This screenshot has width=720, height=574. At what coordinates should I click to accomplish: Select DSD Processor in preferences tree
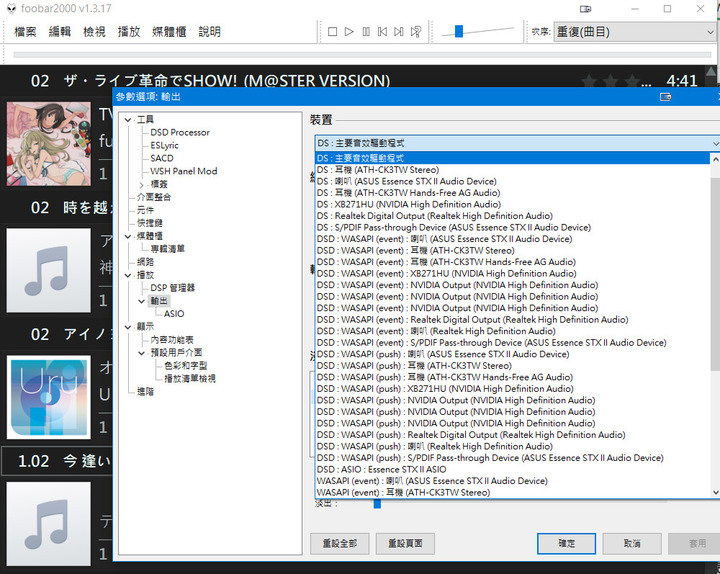(x=180, y=132)
